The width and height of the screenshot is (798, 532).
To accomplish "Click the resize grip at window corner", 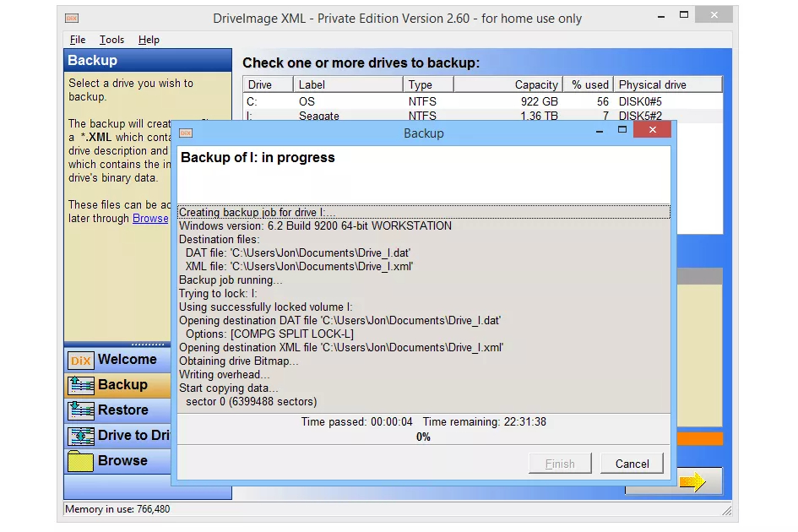I will pyautogui.click(x=727, y=511).
